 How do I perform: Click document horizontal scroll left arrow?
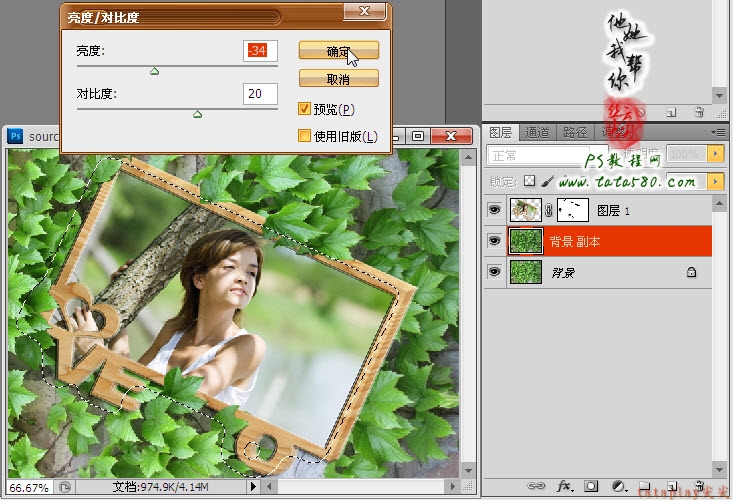[x=269, y=486]
